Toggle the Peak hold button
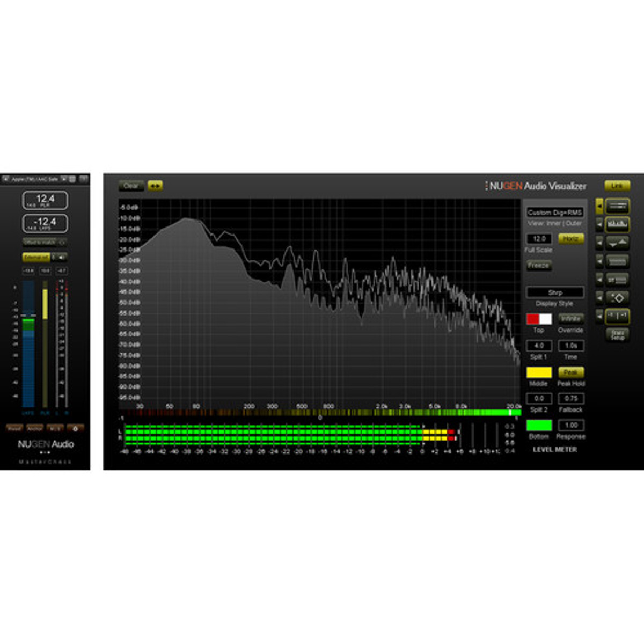The width and height of the screenshot is (644, 644). point(570,372)
